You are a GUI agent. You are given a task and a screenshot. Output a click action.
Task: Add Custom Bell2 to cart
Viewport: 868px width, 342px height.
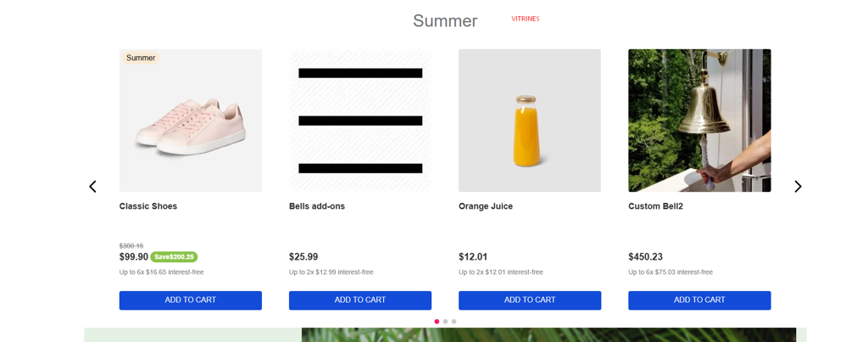699,300
